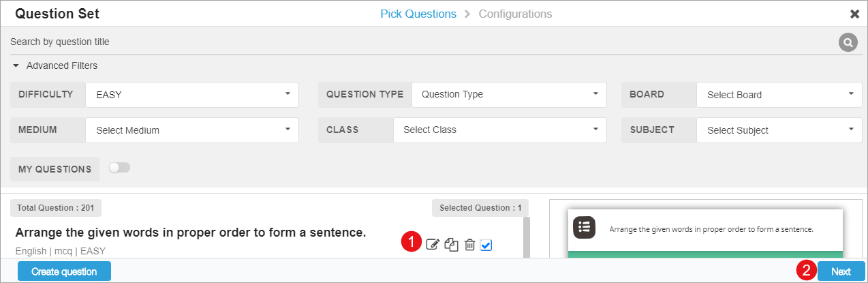The image size is (868, 283).
Task: Open the Difficulty dropdown showing EASY
Action: [192, 95]
